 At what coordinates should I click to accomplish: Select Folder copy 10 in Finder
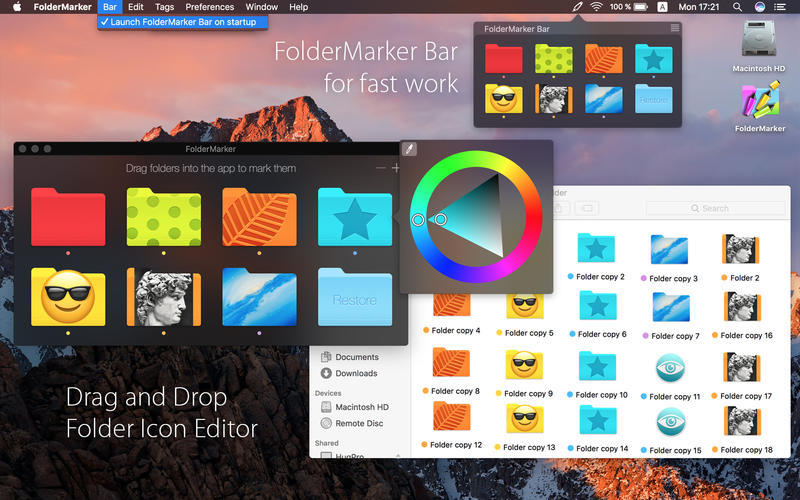click(x=597, y=366)
